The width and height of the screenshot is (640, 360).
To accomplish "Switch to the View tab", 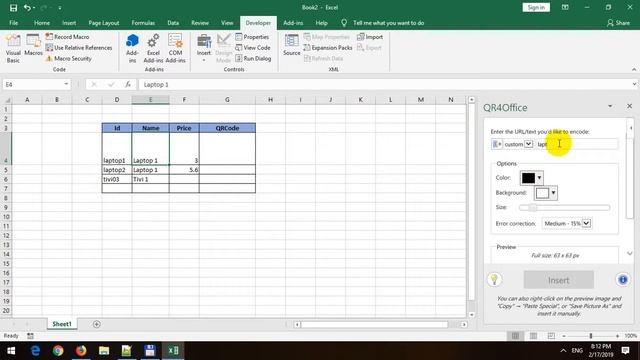I will coord(227,23).
